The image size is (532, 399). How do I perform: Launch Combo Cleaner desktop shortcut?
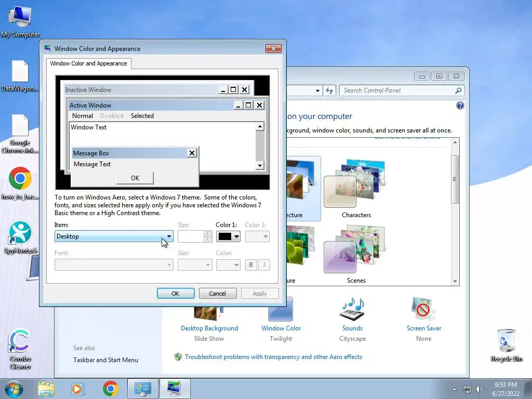coord(20,349)
